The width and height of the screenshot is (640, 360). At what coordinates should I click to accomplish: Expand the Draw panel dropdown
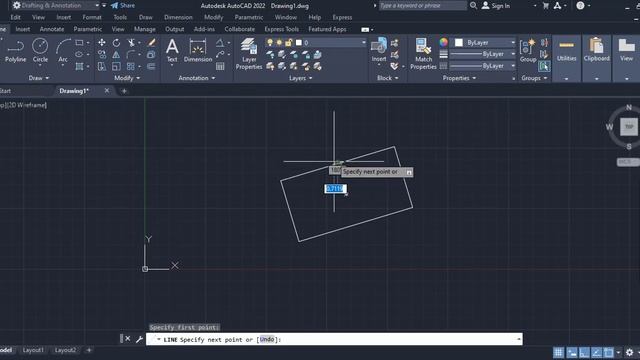[39, 78]
